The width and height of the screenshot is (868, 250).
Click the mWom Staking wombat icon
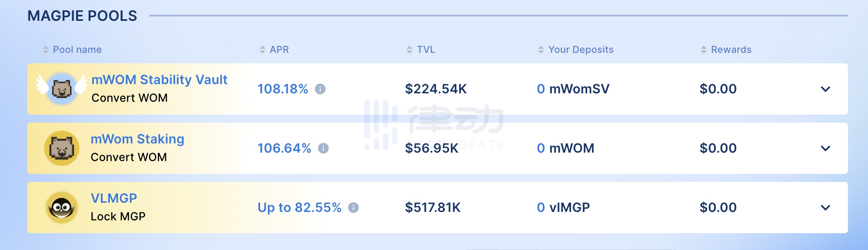pos(61,148)
